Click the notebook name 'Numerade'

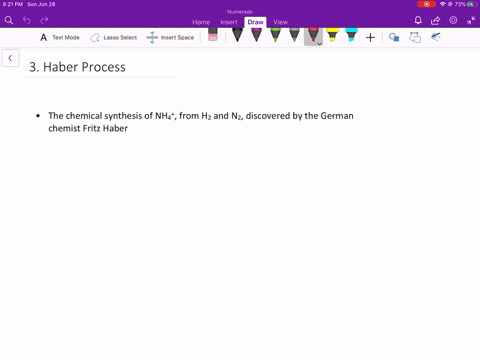tap(240, 12)
